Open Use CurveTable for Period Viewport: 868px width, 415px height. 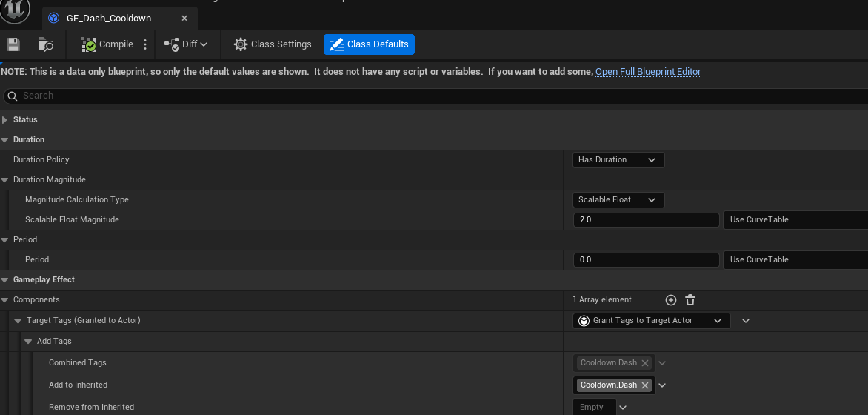pos(795,260)
